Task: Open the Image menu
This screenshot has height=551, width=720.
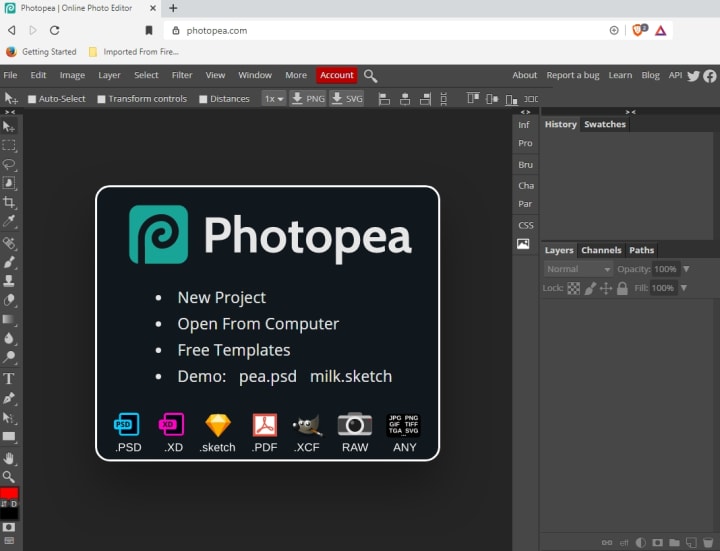Action: [x=72, y=75]
